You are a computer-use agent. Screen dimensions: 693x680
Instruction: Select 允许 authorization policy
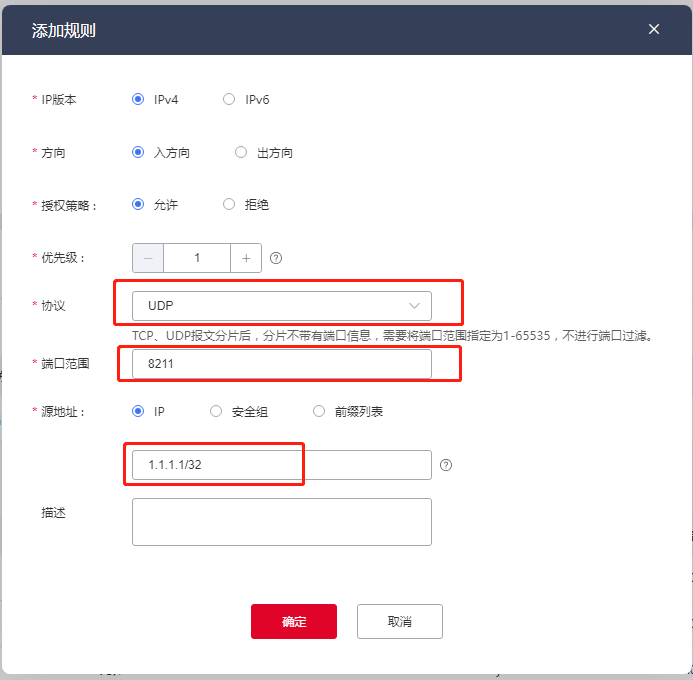[138, 204]
